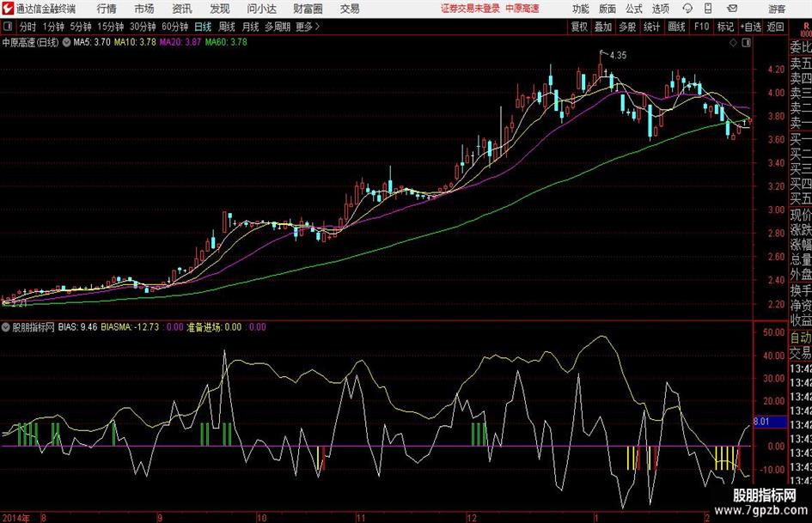Click the MA10: 3.78 indicator value
The image size is (812, 523).
point(135,42)
